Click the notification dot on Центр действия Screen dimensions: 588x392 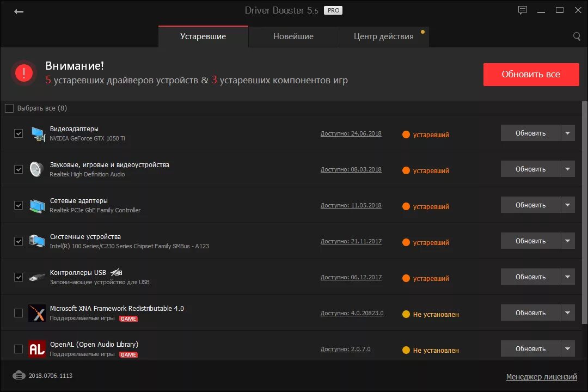422,32
